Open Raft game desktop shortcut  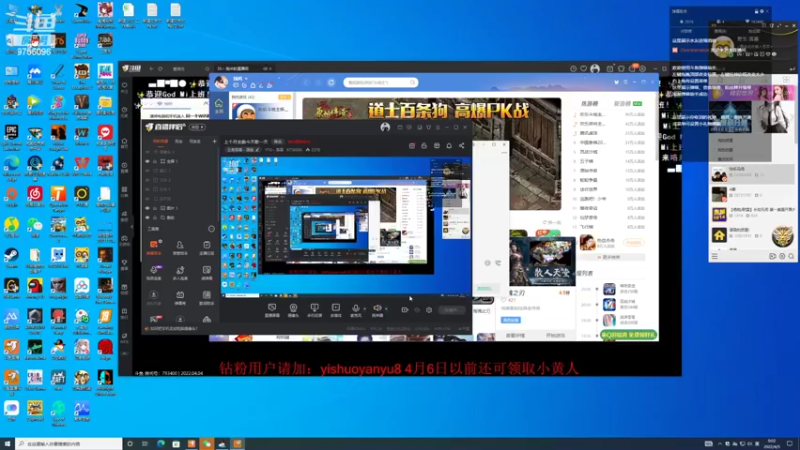[58, 381]
